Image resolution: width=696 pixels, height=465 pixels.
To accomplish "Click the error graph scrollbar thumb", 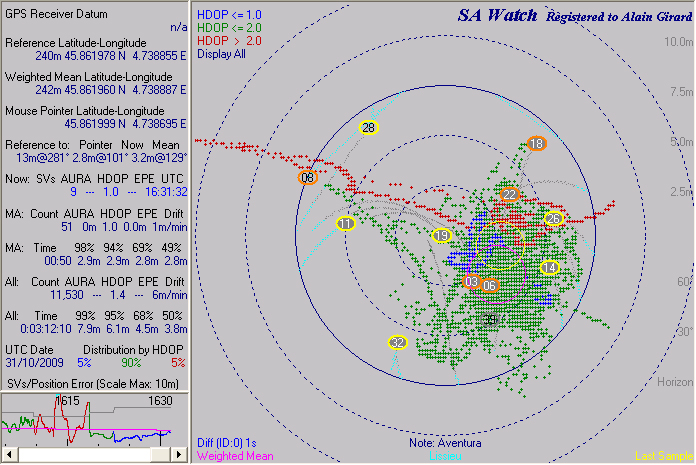I will [159, 454].
